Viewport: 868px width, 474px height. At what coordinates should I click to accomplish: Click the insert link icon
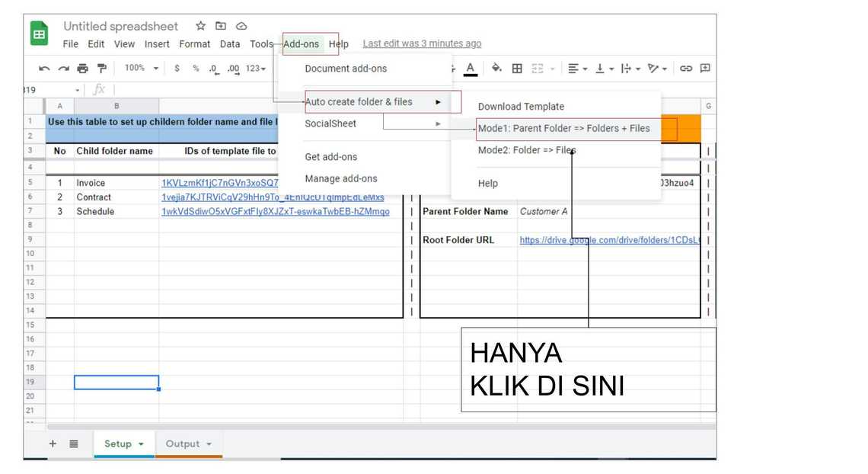point(686,69)
